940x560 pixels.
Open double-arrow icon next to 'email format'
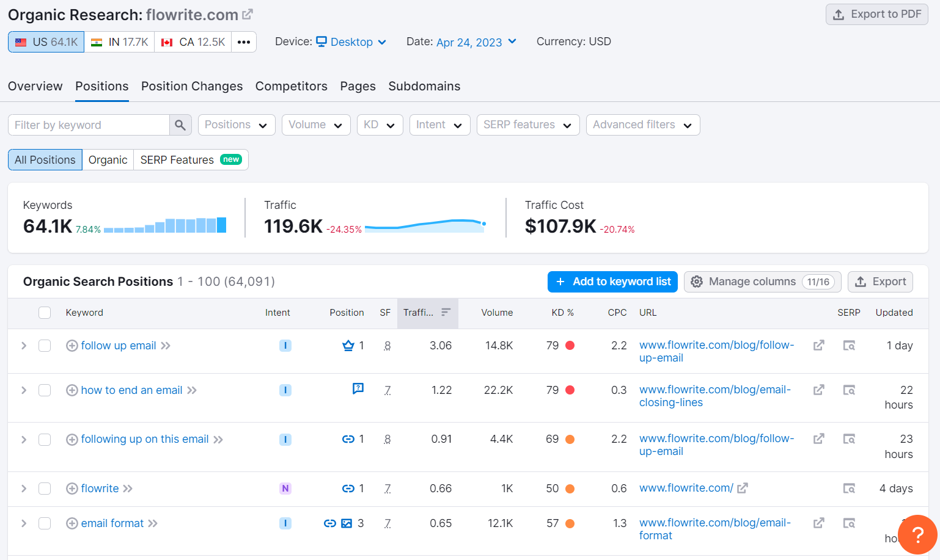tap(153, 523)
